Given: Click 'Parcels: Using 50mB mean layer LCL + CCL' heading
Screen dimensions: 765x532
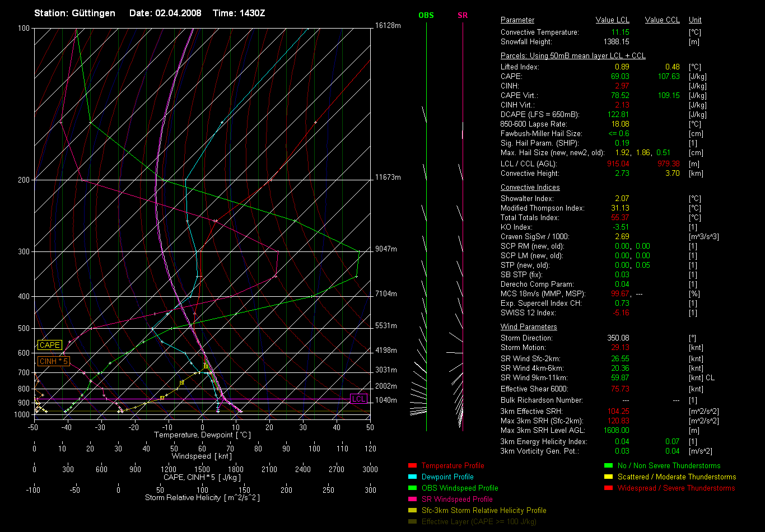Looking at the screenshot, I should tap(573, 56).
